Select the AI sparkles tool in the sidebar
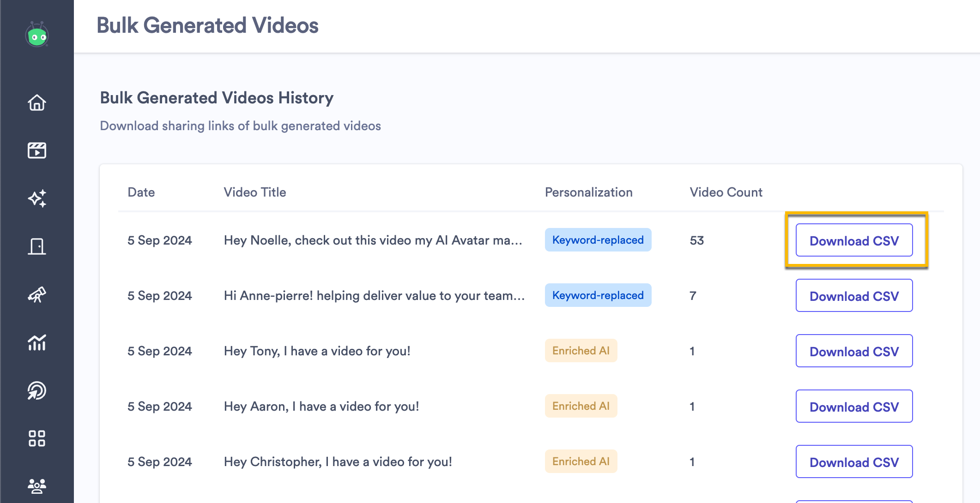Viewport: 980px width, 503px height. click(x=37, y=199)
